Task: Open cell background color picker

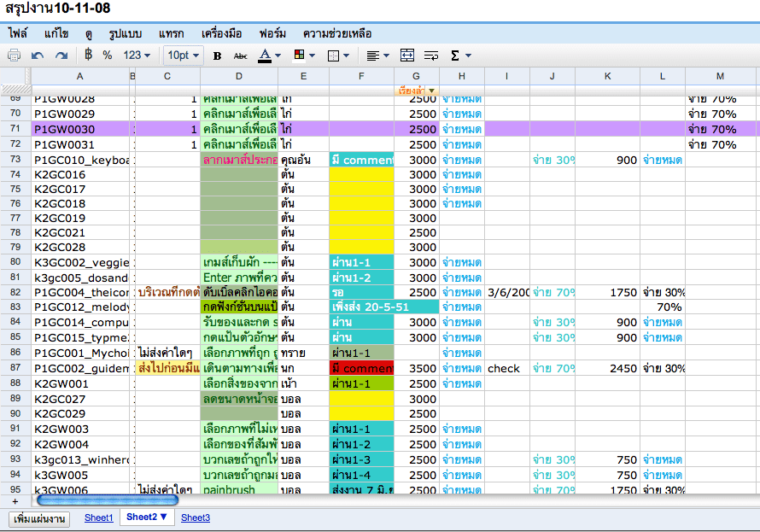Action: (304, 56)
